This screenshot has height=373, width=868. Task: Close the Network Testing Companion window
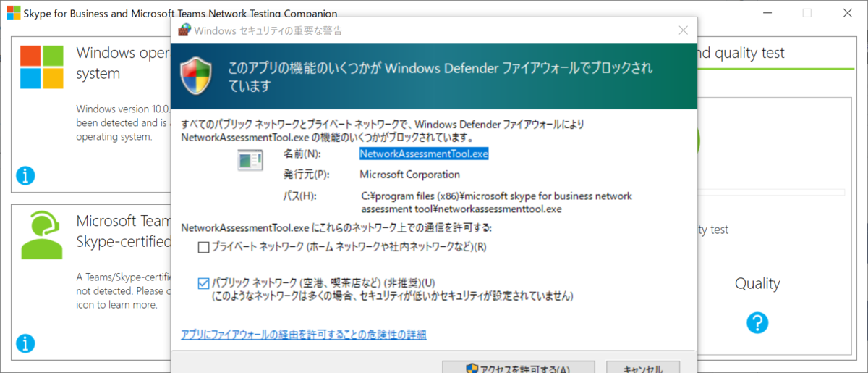tap(847, 12)
